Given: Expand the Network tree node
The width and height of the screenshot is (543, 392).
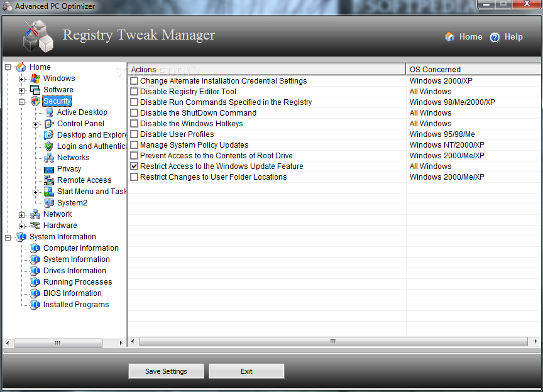Looking at the screenshot, I should [21, 215].
